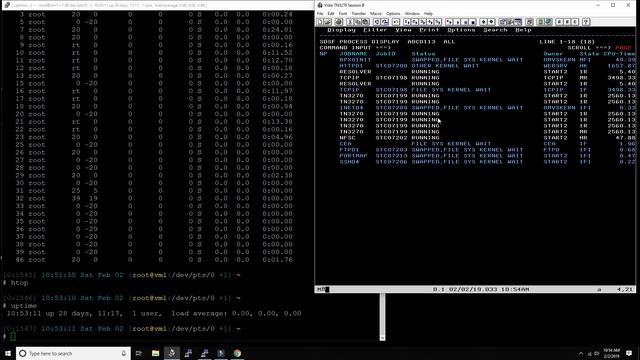This screenshot has width=640, height=360.
Task: Show hidden system tray icons chevron
Action: [580, 353]
